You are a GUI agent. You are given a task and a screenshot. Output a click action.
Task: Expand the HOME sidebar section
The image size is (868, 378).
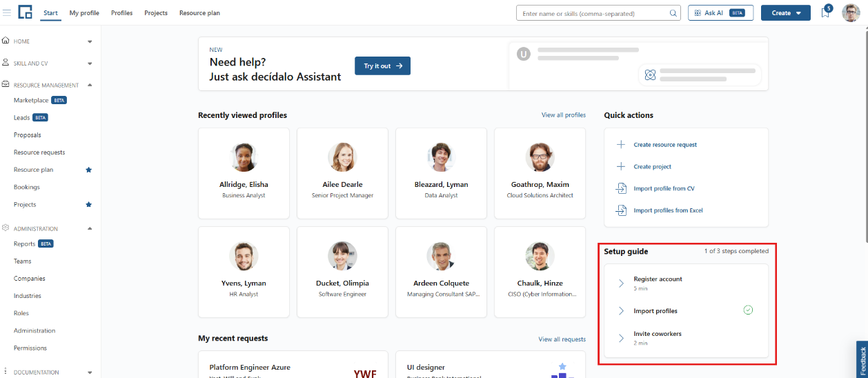pyautogui.click(x=90, y=41)
